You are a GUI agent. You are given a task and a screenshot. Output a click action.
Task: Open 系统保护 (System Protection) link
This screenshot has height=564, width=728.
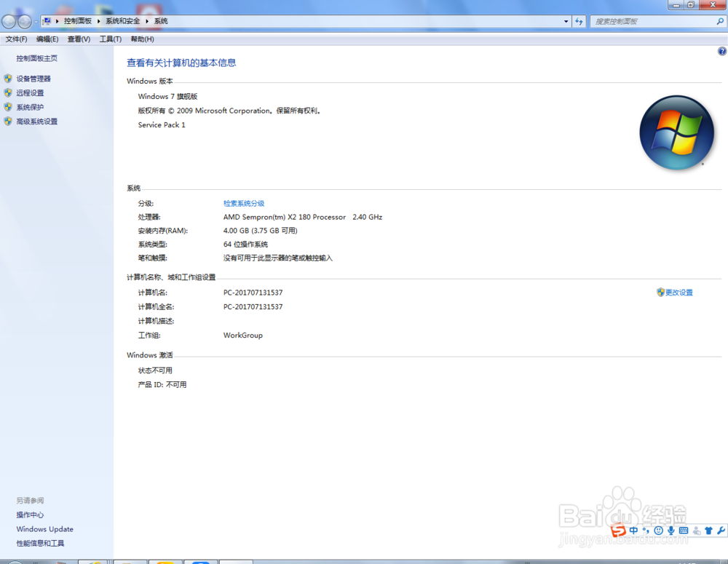pyautogui.click(x=30, y=107)
